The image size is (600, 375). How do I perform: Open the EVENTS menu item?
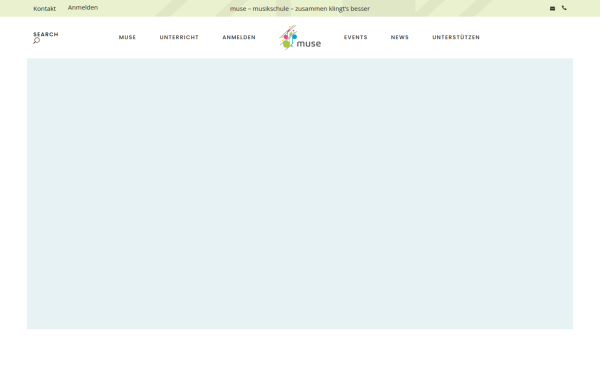(x=355, y=37)
